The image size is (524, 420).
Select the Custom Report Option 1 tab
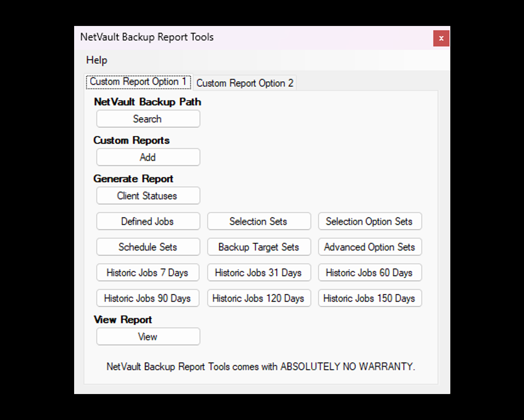pyautogui.click(x=138, y=82)
